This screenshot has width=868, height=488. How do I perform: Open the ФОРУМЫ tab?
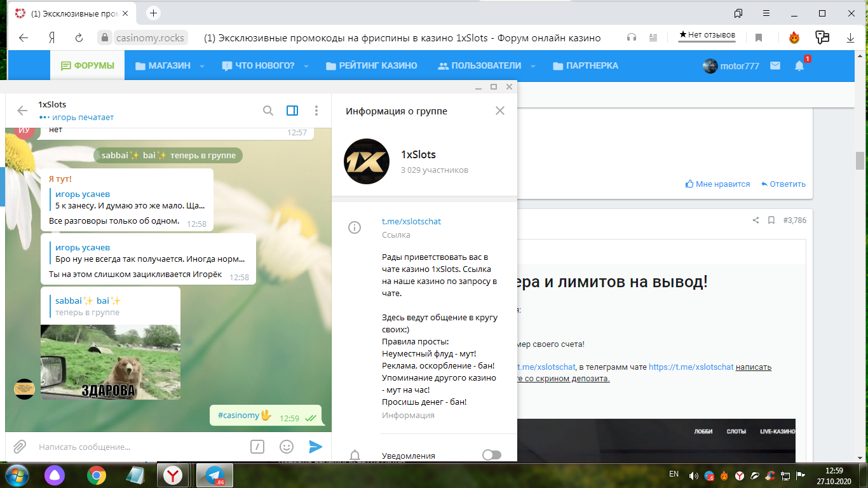(88, 65)
